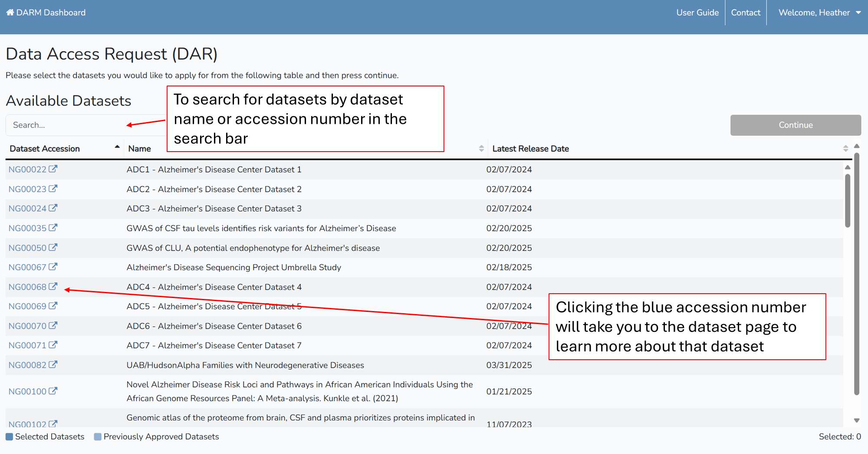This screenshot has height=454, width=868.
Task: Go to the Contact page
Action: (x=745, y=13)
